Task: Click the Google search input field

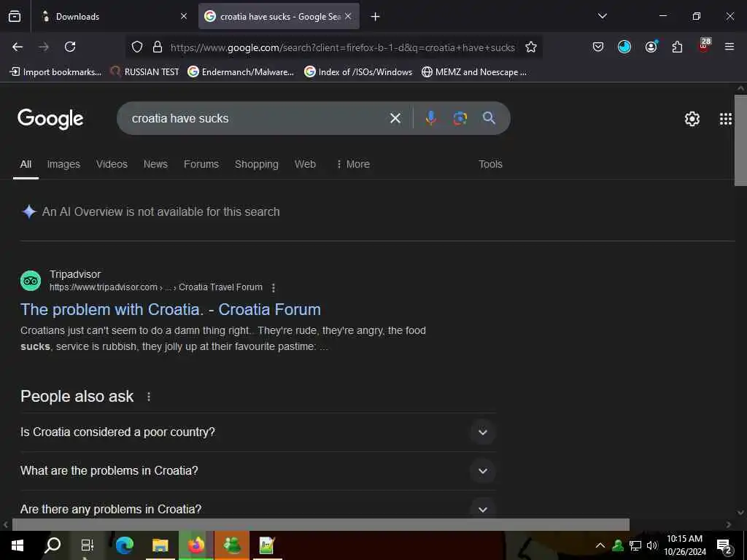Action: pyautogui.click(x=258, y=118)
